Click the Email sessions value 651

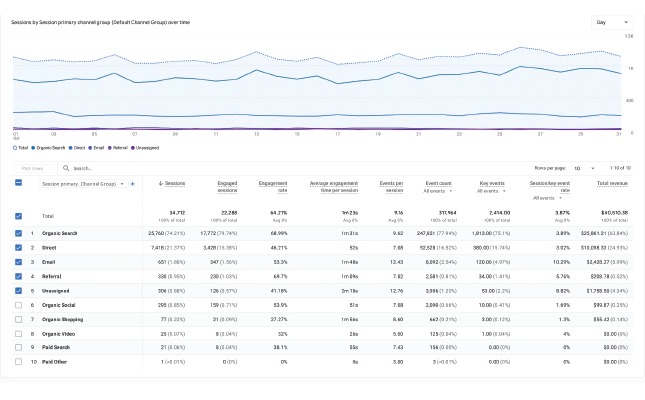[162, 262]
